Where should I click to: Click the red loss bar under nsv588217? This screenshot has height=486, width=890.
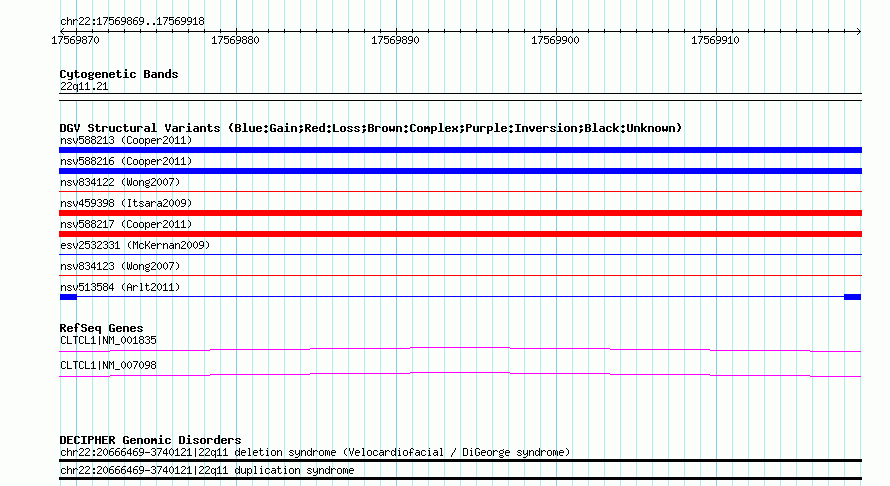pyautogui.click(x=460, y=234)
